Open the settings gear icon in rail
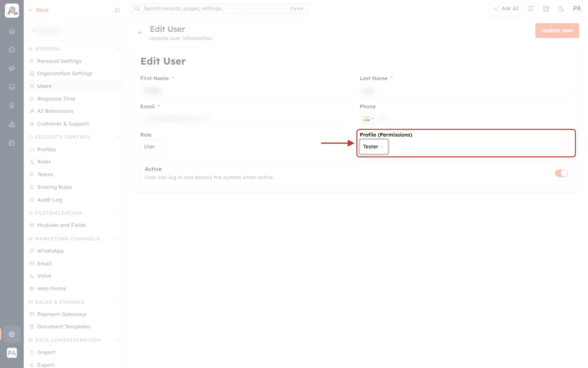The height and width of the screenshot is (368, 588). pyautogui.click(x=12, y=334)
